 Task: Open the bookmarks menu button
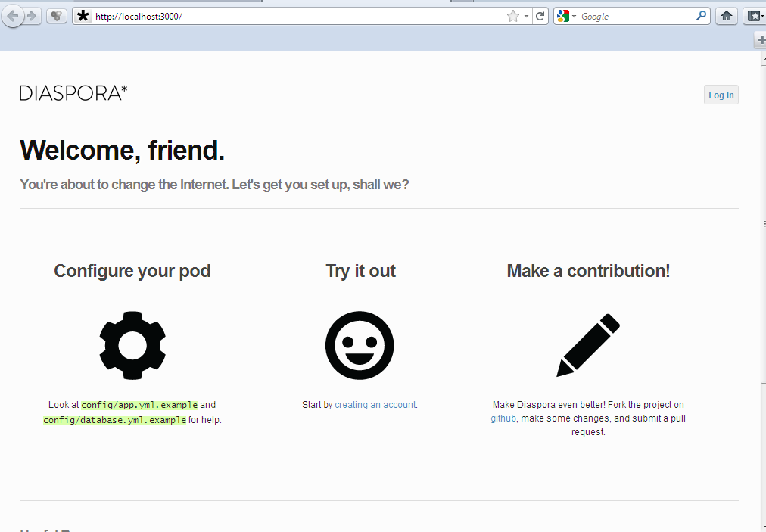[755, 16]
